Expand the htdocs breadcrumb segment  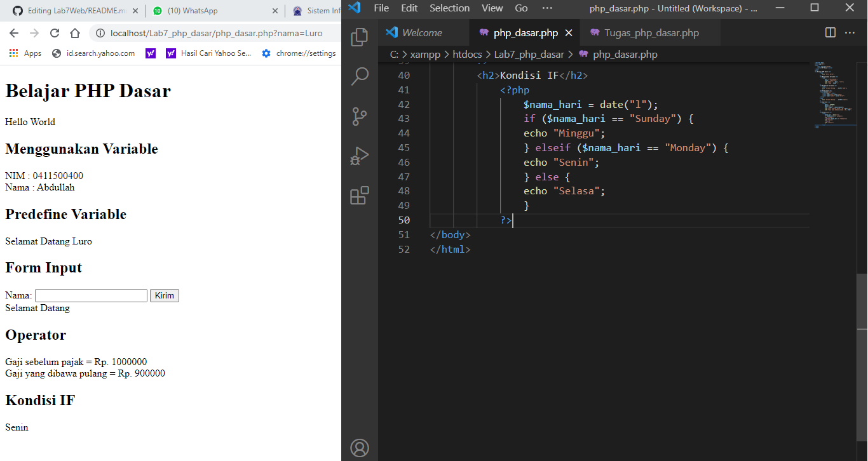467,55
